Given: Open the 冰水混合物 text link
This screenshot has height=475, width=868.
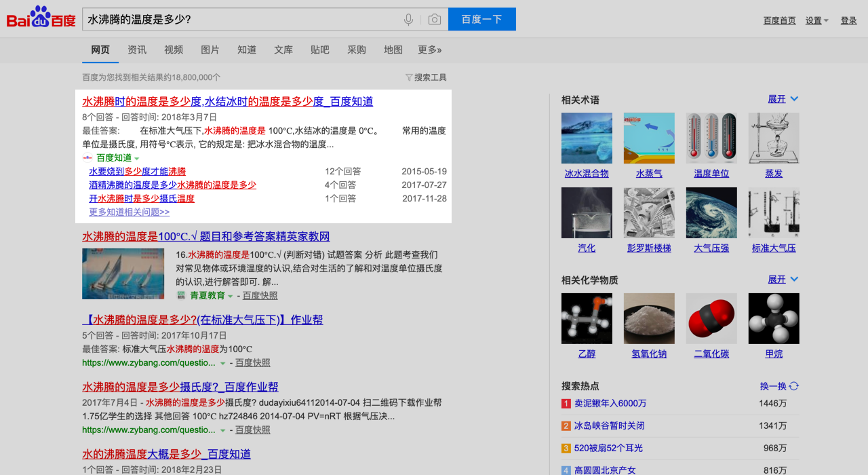Looking at the screenshot, I should point(587,173).
